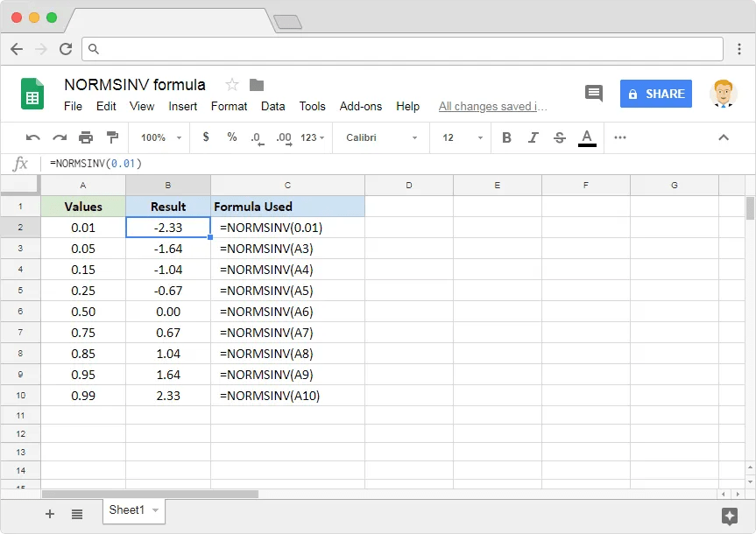756x534 pixels.
Task: Select result cell showing 2.33
Action: pos(168,396)
